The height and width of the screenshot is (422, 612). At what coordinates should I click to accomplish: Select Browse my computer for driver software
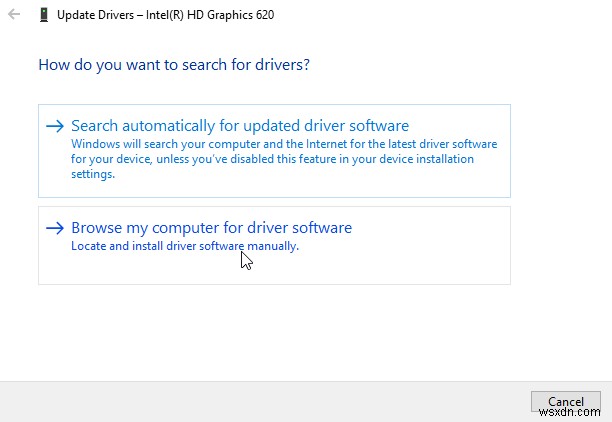coord(211,228)
